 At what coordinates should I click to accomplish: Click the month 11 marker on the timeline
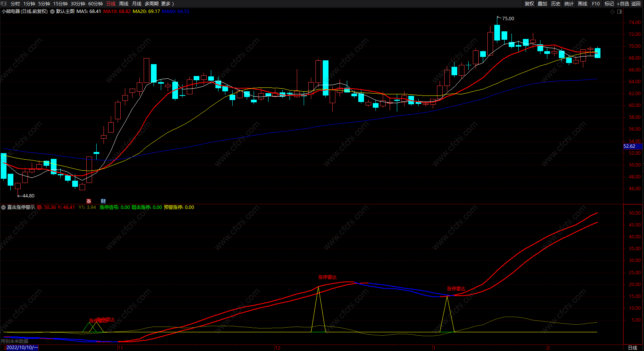click(x=120, y=348)
